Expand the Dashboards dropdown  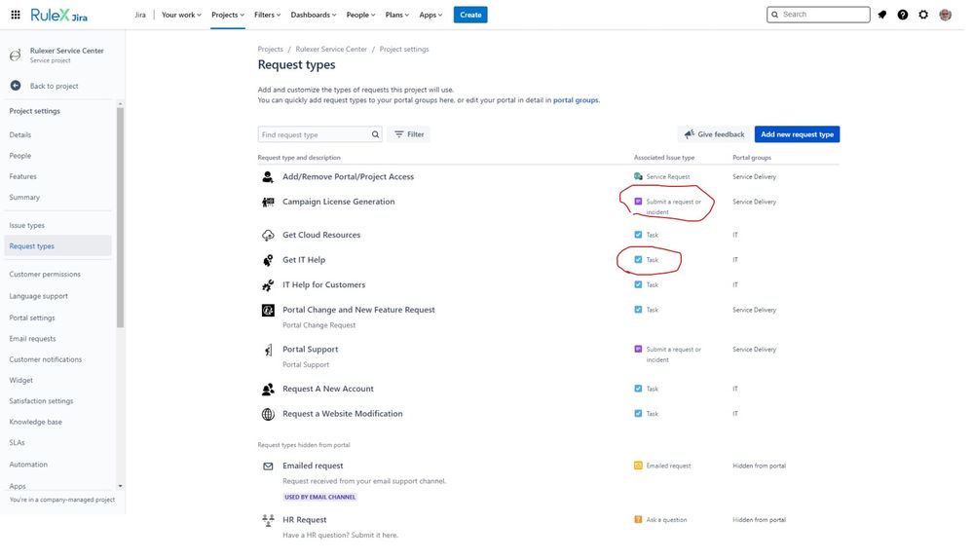pyautogui.click(x=314, y=15)
